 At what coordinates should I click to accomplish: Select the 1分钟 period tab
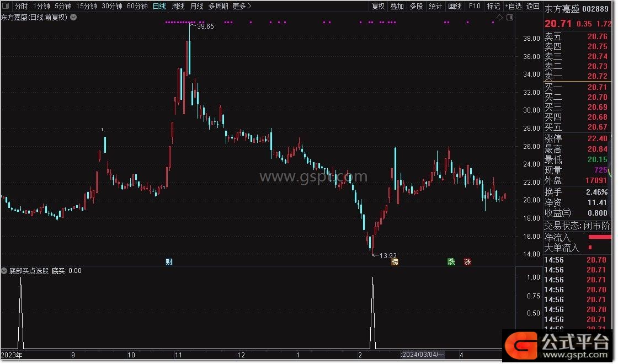[x=41, y=6]
